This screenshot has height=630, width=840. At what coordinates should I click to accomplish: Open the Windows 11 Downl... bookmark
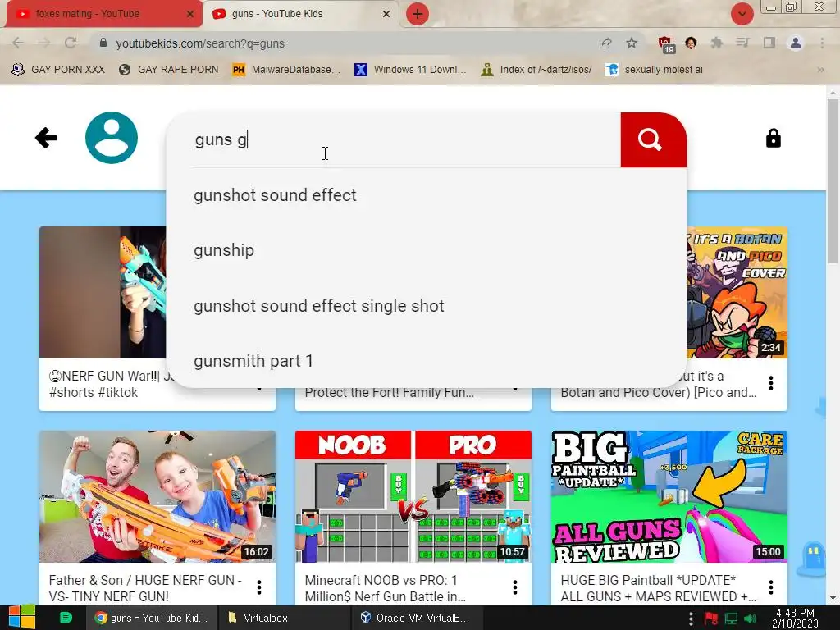[411, 70]
